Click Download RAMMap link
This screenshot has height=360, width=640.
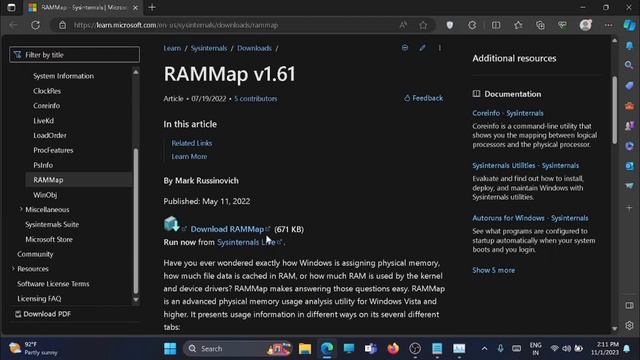227,229
